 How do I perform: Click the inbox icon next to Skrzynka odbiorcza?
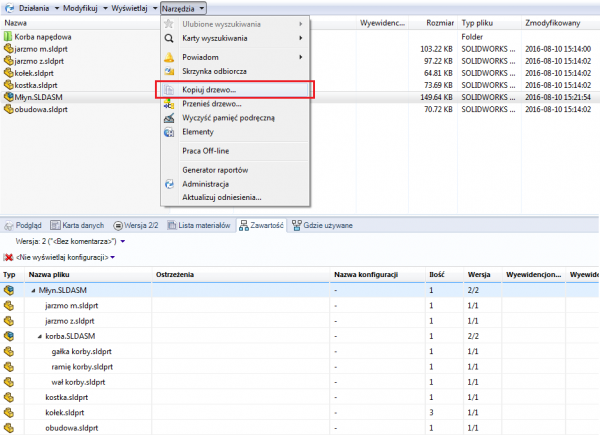[x=169, y=71]
